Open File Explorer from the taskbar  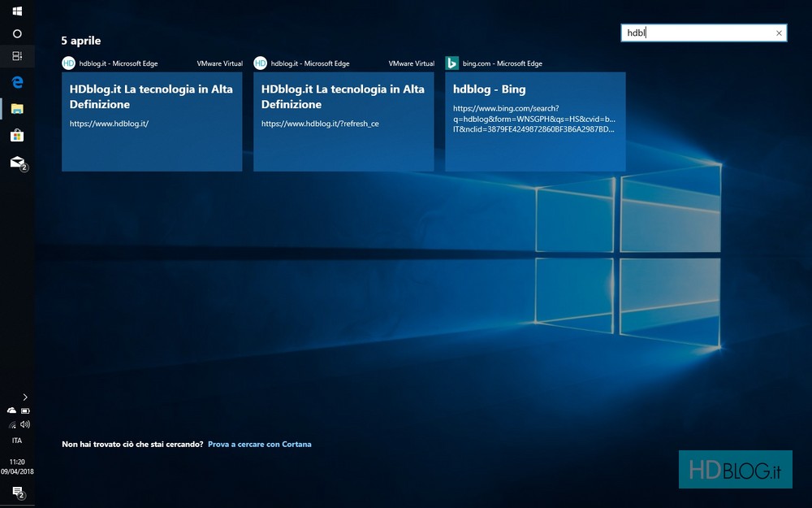point(17,109)
